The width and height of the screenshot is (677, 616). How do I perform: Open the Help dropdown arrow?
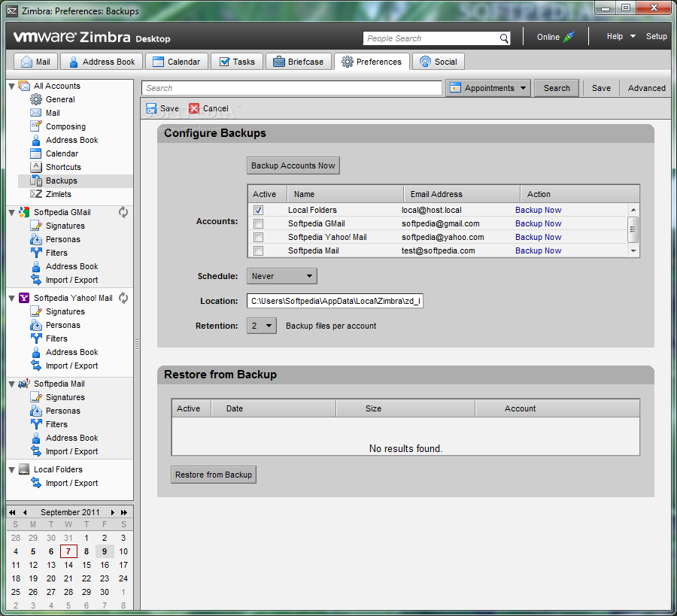[633, 36]
